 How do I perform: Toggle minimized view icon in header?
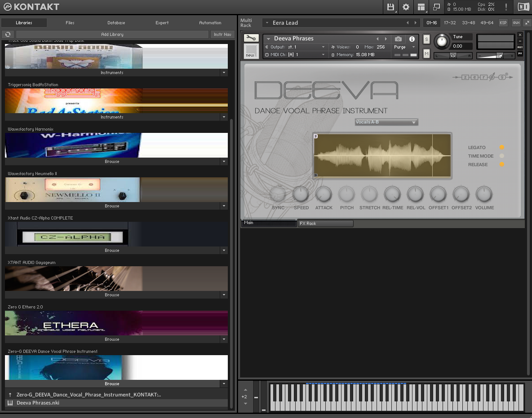tap(436, 7)
